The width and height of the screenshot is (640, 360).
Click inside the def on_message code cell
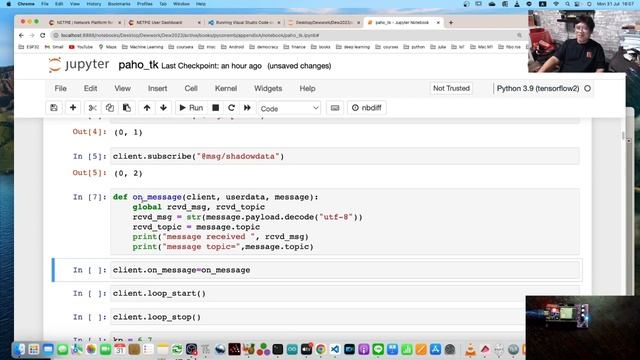pos(344,222)
